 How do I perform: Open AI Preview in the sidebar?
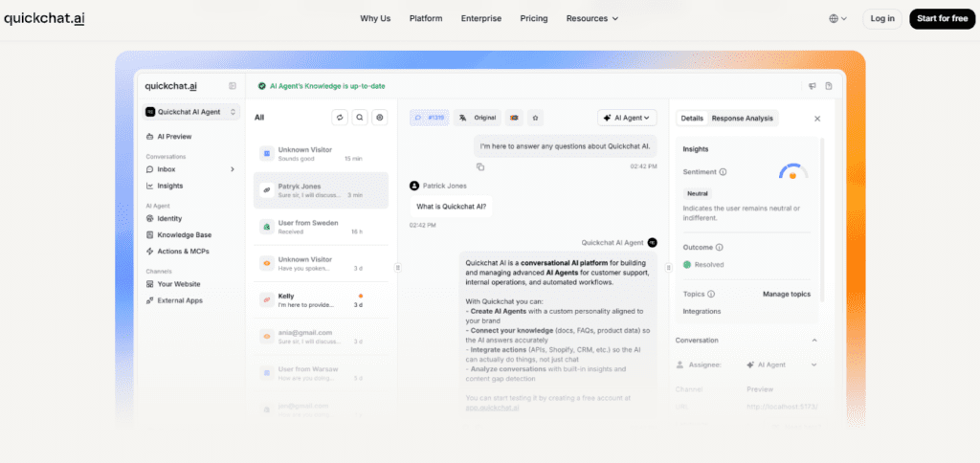[x=174, y=136]
